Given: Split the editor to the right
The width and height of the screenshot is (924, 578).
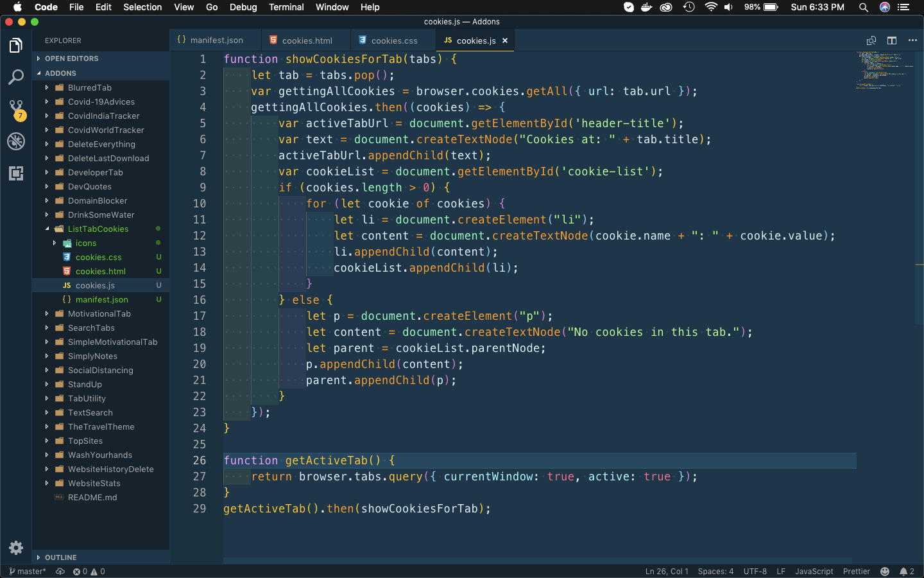Looking at the screenshot, I should coord(892,40).
